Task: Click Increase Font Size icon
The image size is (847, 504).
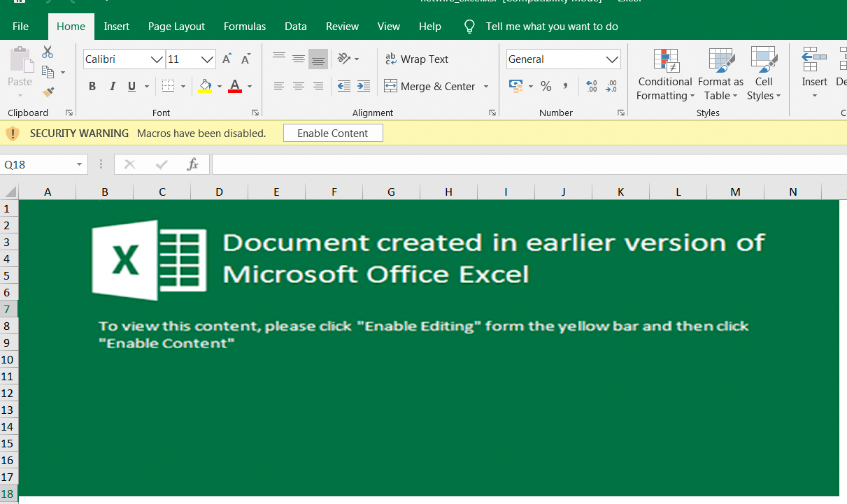Action: pos(227,59)
